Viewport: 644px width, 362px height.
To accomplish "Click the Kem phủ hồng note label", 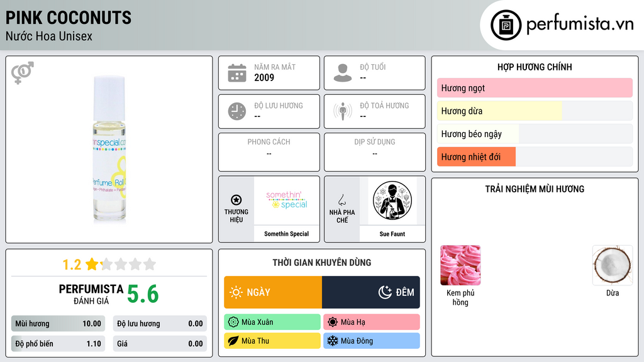I will pos(460,297).
